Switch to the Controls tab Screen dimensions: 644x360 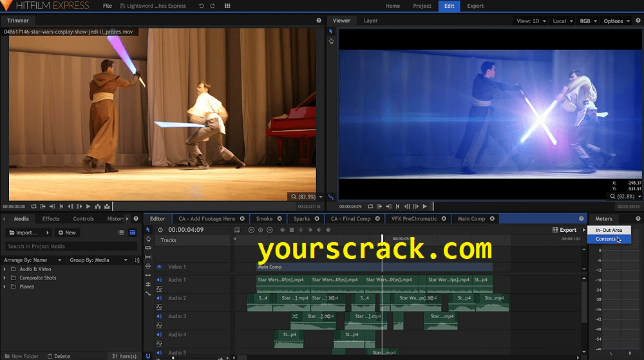tap(83, 219)
